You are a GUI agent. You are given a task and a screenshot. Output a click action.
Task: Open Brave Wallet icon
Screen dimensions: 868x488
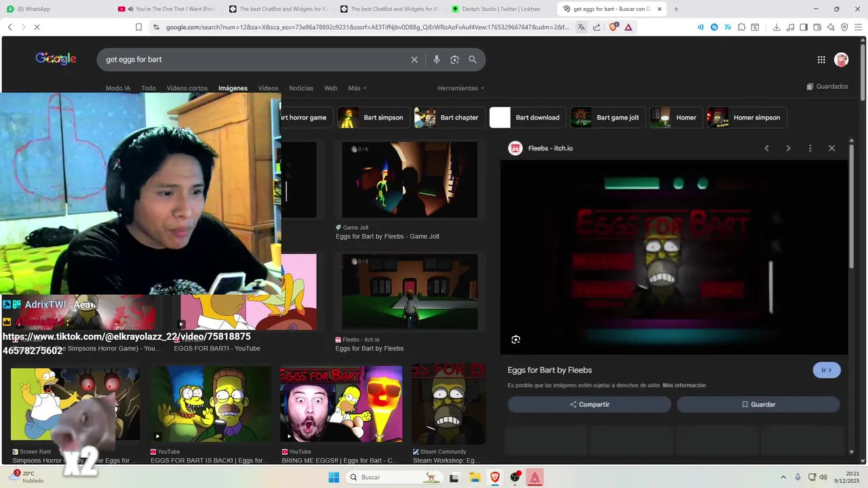pyautogui.click(x=817, y=27)
